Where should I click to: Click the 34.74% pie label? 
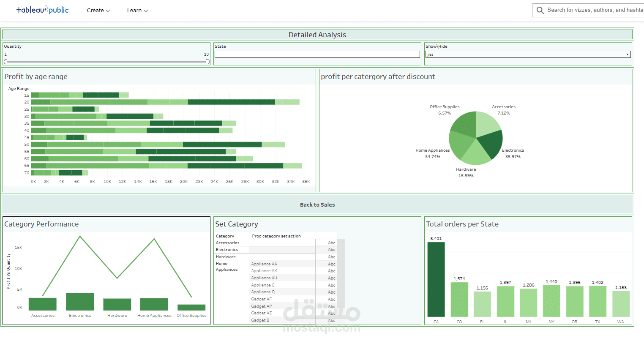pyautogui.click(x=432, y=157)
